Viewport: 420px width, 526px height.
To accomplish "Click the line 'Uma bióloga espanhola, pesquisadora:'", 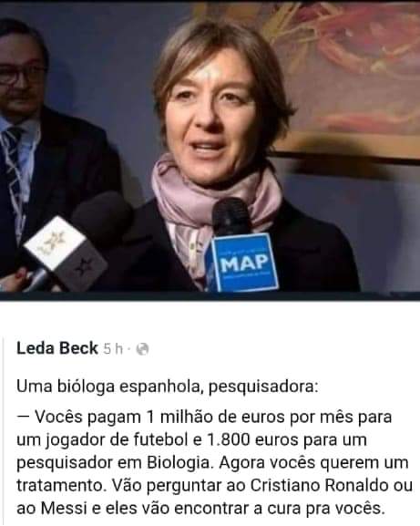I will [x=168, y=387].
